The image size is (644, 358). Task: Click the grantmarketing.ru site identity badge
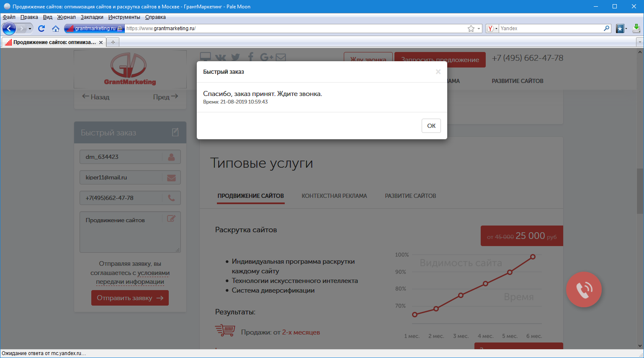point(94,29)
